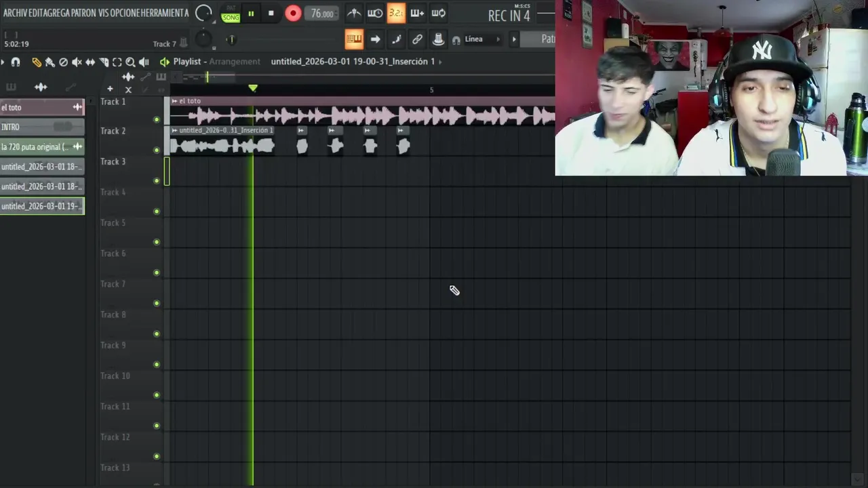This screenshot has height=488, width=868.
Task: Select the Mute tool
Action: [x=77, y=62]
